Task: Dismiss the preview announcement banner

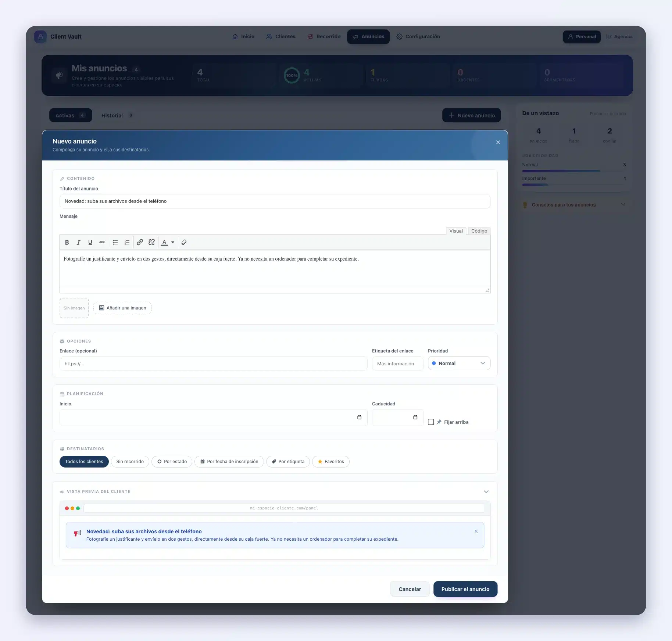Action: tap(476, 531)
